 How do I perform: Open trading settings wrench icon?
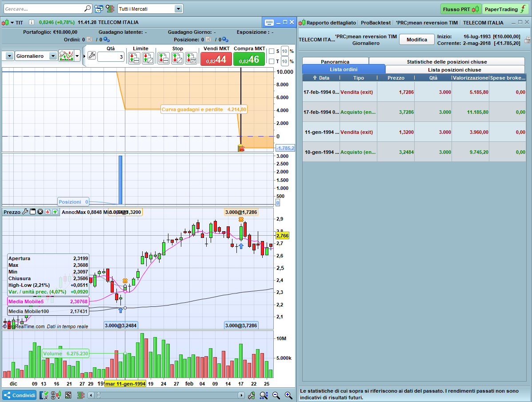92,56
